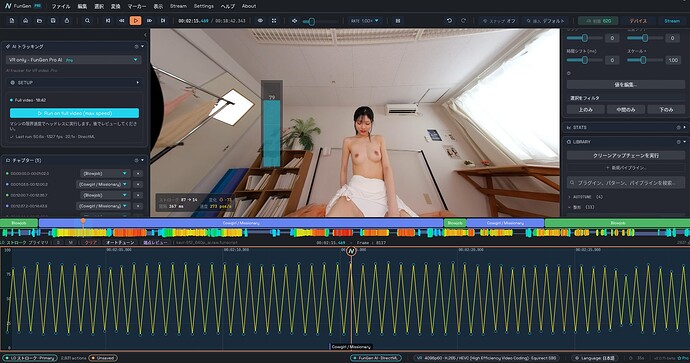Click the insert デフォルト mode button
Viewport: 690px width, 363px height.
pyautogui.click(x=545, y=21)
